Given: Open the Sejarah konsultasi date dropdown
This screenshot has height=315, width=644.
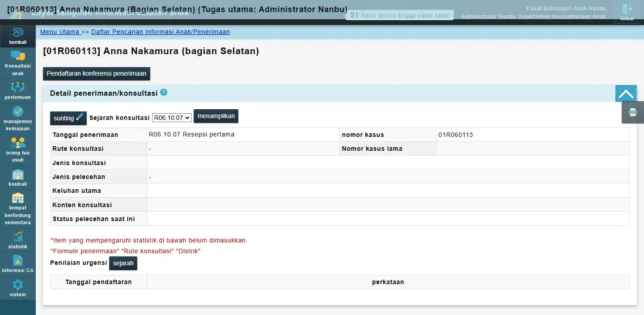Looking at the screenshot, I should coord(172,118).
